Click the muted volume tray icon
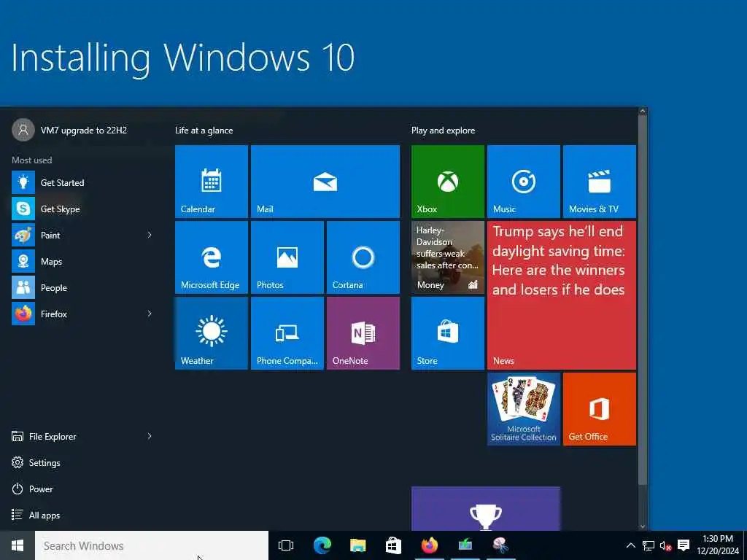Image resolution: width=747 pixels, height=560 pixels. [665, 545]
